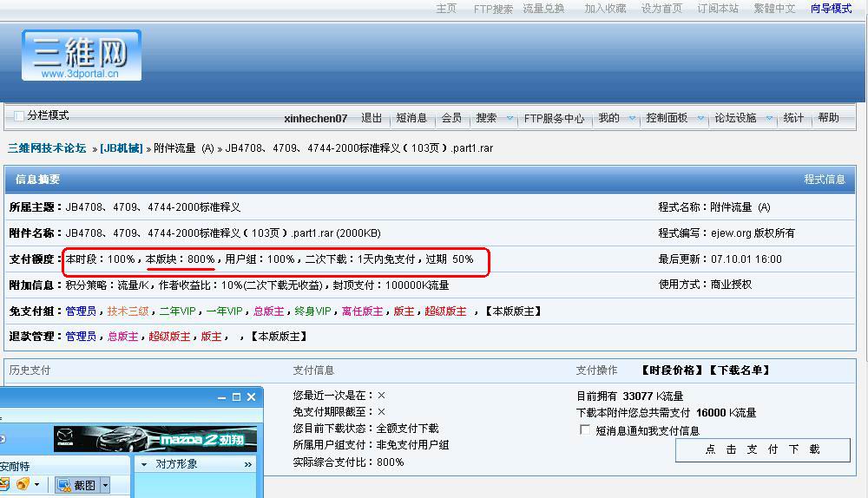The height and width of the screenshot is (498, 868).
Task: Click 管理员 in 免支付组 row
Action: click(x=81, y=311)
